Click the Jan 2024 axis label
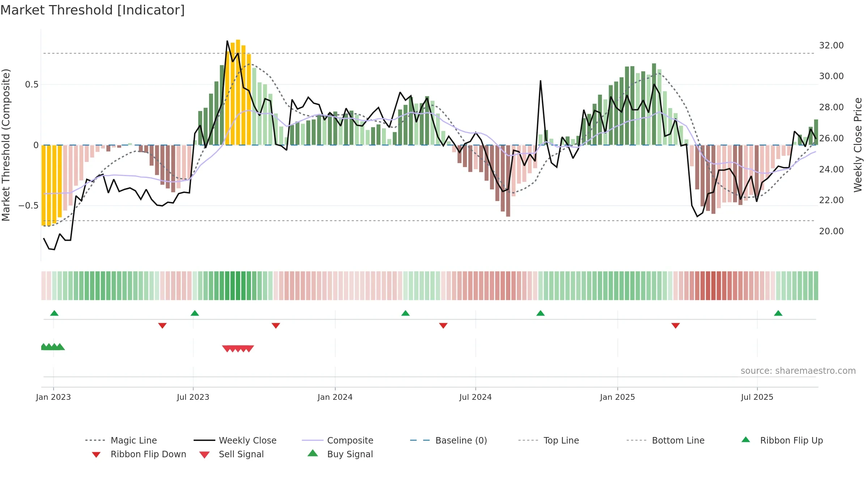868x488 pixels. click(335, 397)
